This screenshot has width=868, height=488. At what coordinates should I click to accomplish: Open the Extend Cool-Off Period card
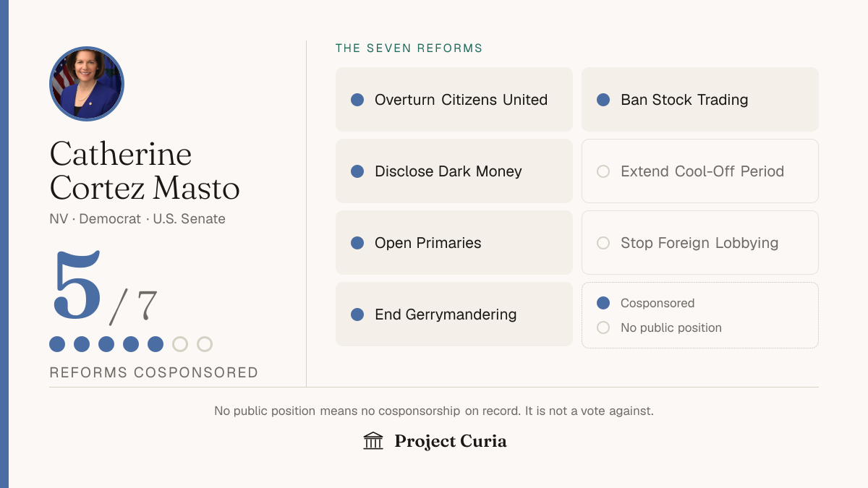(700, 171)
